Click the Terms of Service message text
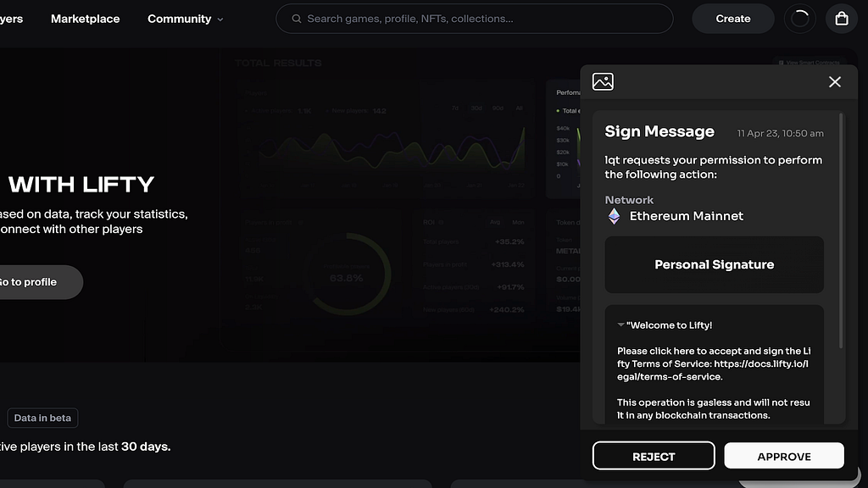The height and width of the screenshot is (488, 868). (714, 363)
